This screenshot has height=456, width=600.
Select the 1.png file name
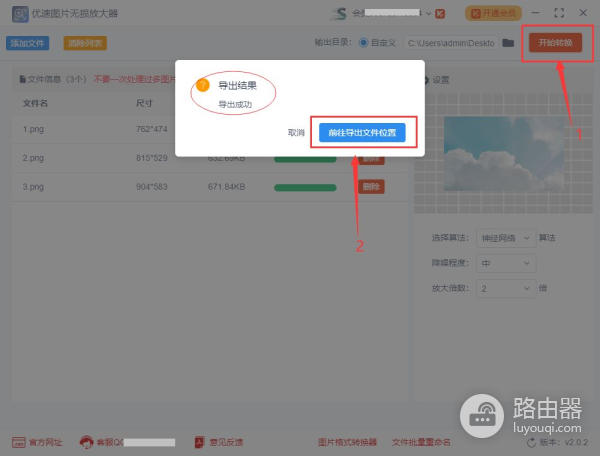33,129
